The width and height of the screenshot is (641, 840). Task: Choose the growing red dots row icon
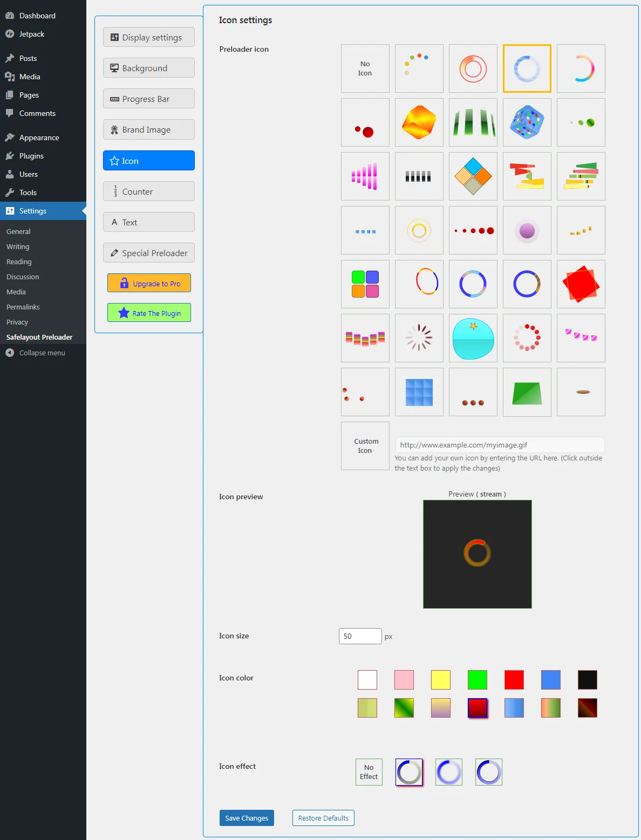[473, 230]
